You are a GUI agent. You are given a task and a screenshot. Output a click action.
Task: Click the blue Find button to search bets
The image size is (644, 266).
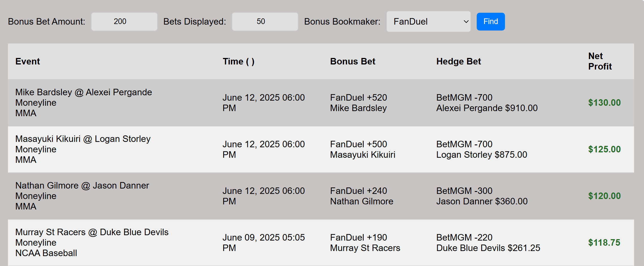point(491,21)
